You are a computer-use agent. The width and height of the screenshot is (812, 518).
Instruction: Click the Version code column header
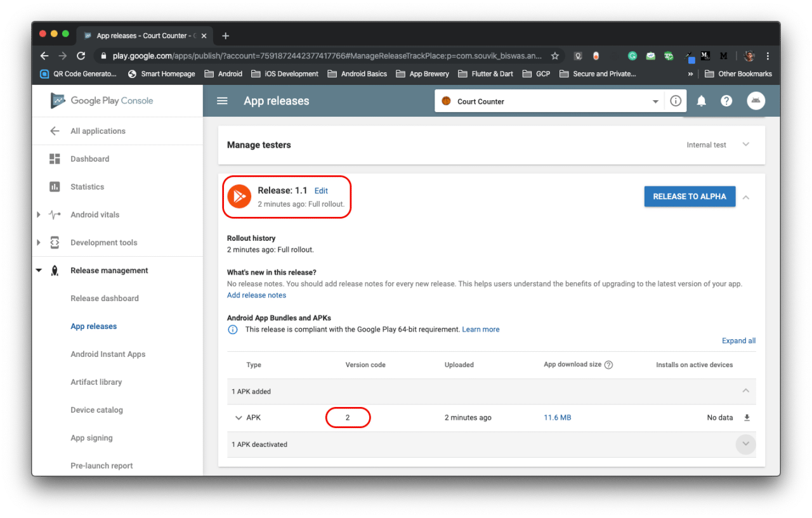pyautogui.click(x=365, y=365)
